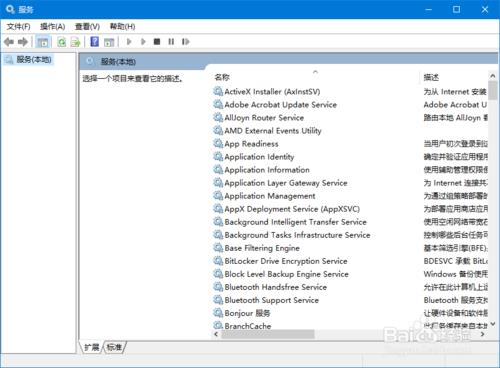Toggle the show/hide console tree icon

(x=43, y=42)
